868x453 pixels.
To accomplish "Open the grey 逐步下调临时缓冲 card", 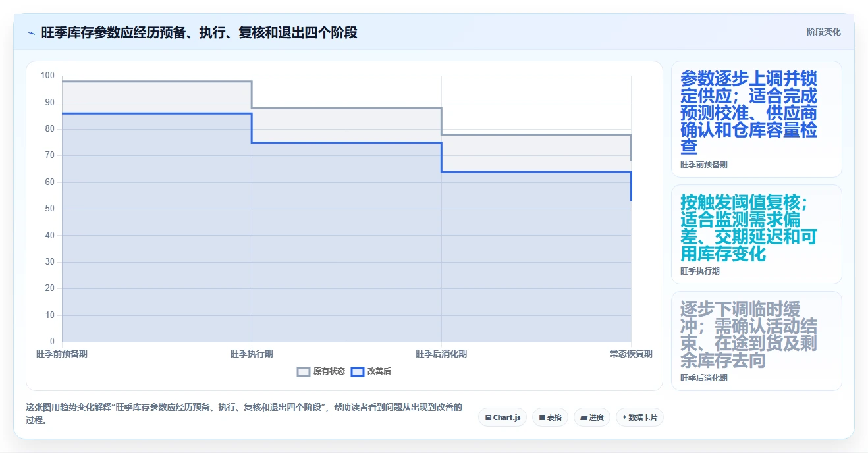I will 757,341.
